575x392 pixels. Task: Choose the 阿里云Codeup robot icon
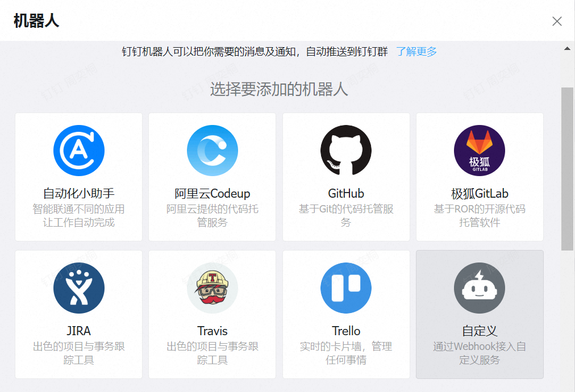click(213, 151)
